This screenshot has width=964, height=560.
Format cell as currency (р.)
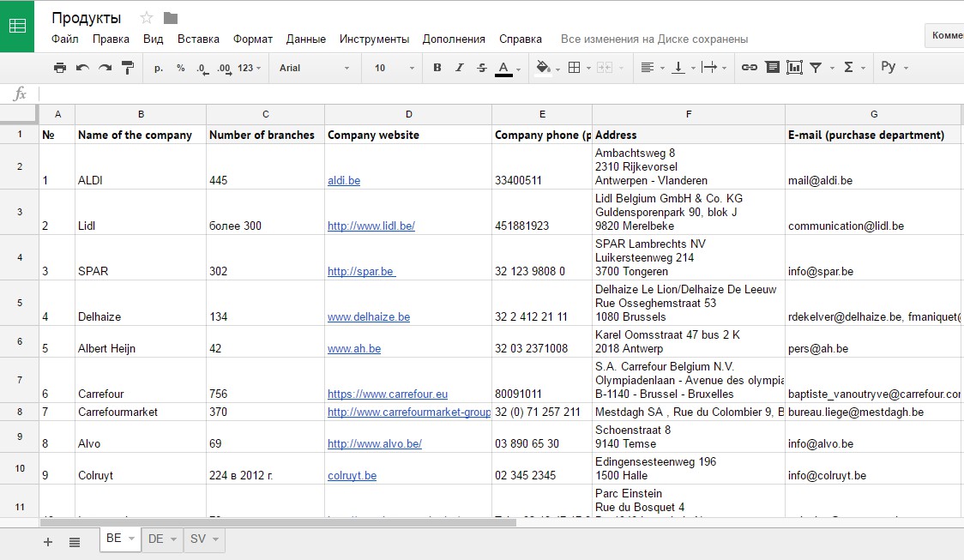pos(159,68)
